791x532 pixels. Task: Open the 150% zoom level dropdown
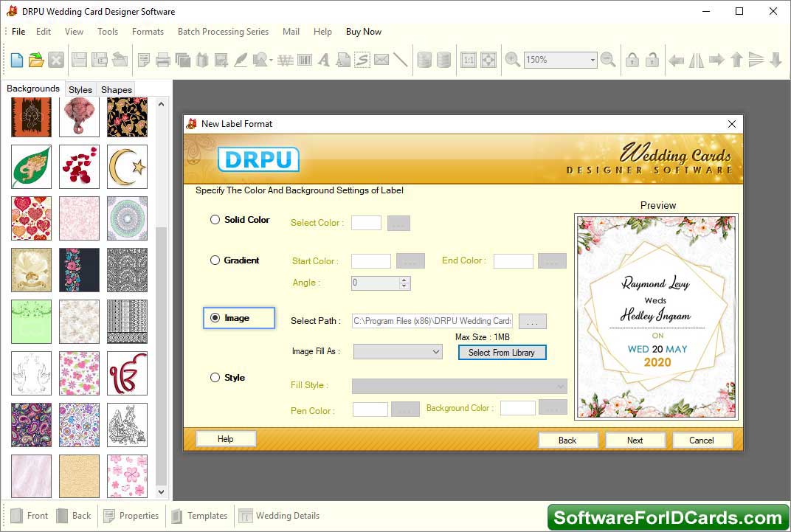click(x=593, y=60)
